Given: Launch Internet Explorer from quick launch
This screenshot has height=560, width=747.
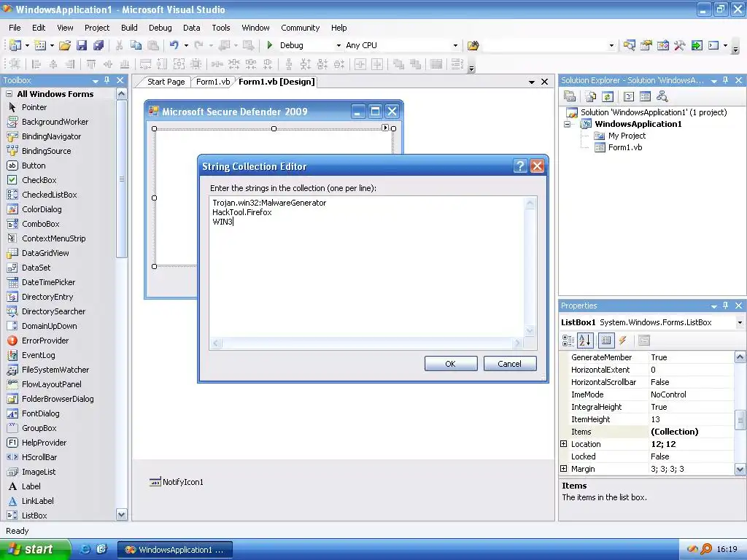Looking at the screenshot, I should click(85, 549).
